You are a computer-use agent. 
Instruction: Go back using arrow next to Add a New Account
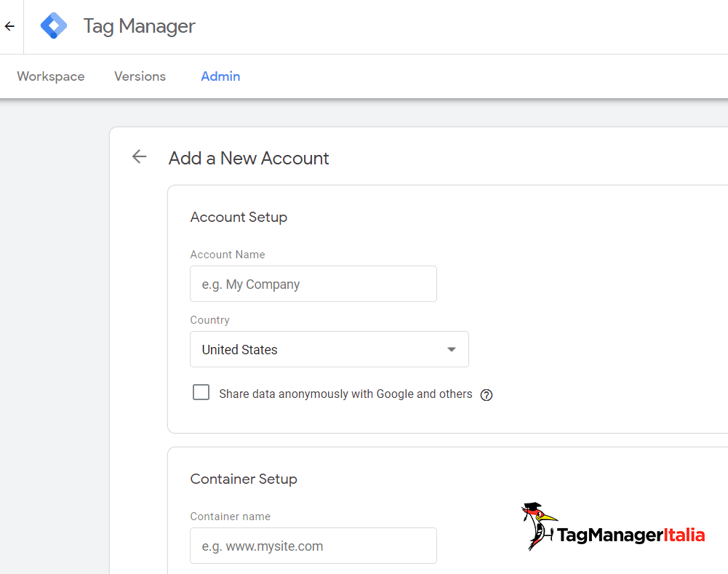[x=139, y=157]
